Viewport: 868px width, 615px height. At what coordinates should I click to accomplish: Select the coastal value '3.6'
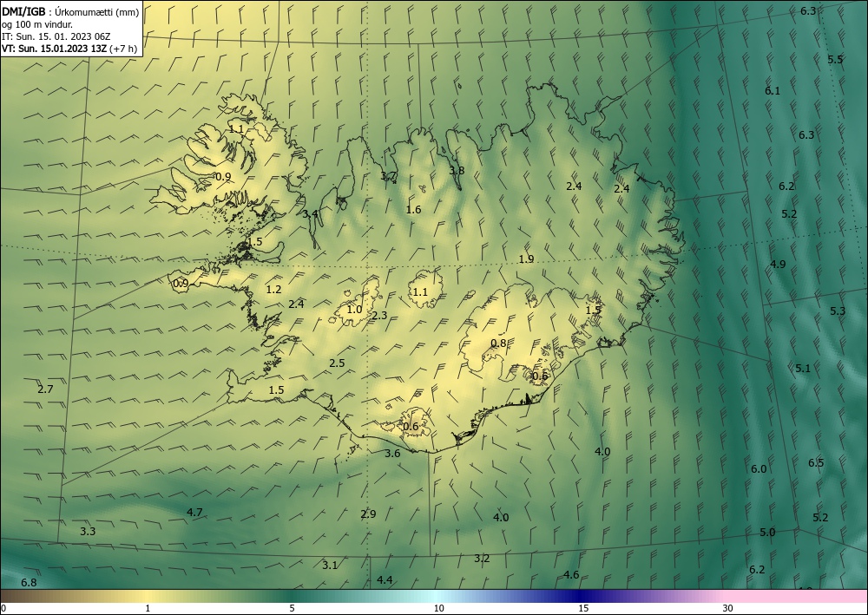pos(392,454)
